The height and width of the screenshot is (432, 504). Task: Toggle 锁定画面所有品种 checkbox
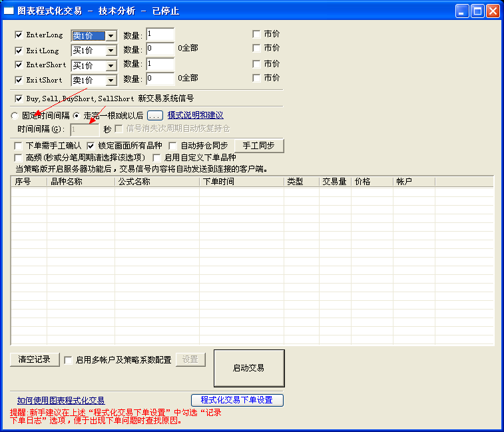coord(91,146)
